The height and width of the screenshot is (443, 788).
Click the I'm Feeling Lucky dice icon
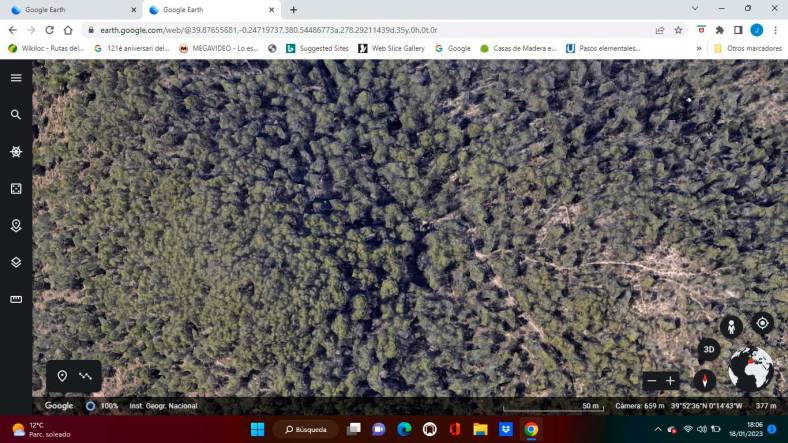(16, 188)
